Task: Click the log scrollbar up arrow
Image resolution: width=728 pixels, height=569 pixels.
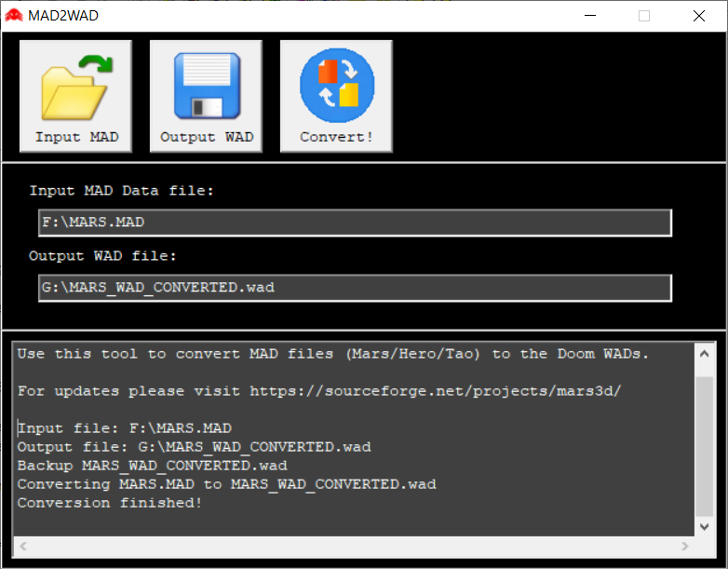Action: [x=705, y=354]
